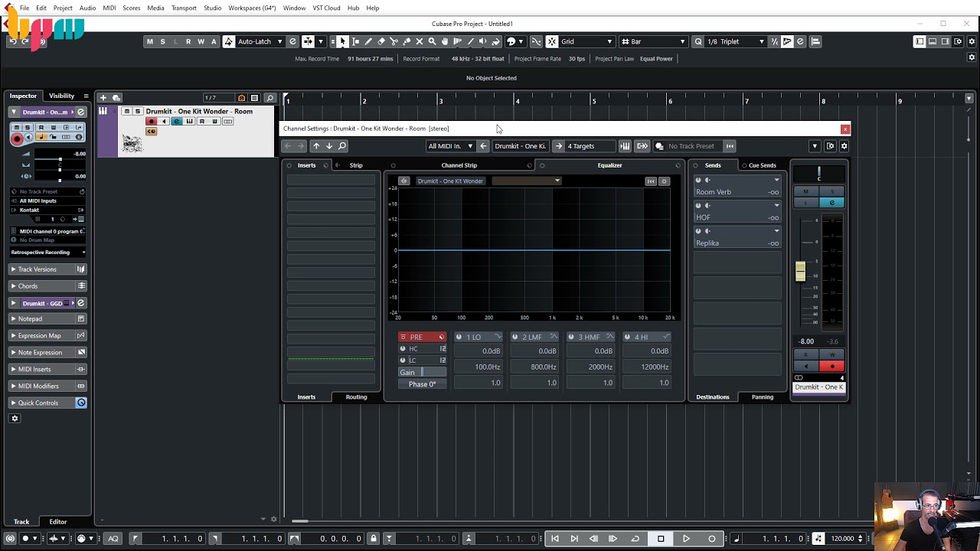Toggle EQ band 4 HI power
This screenshot has height=551, width=980.
pos(628,337)
